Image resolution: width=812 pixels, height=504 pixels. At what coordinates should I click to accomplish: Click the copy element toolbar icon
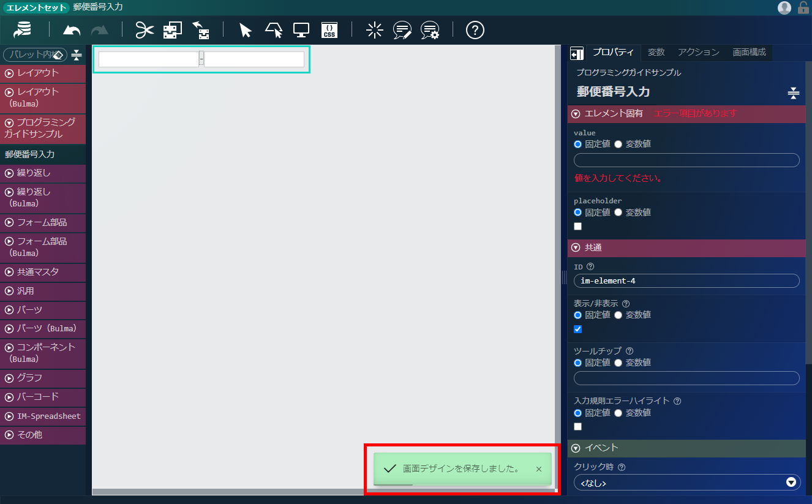coord(173,29)
